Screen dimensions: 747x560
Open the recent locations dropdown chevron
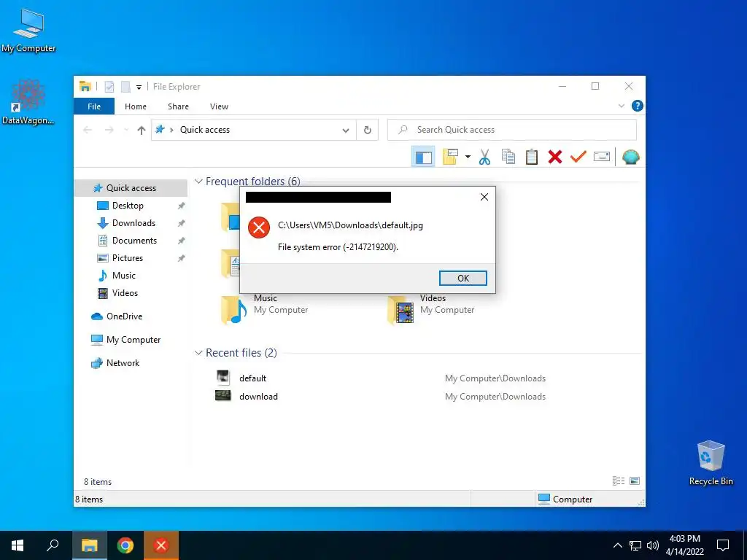pos(125,130)
